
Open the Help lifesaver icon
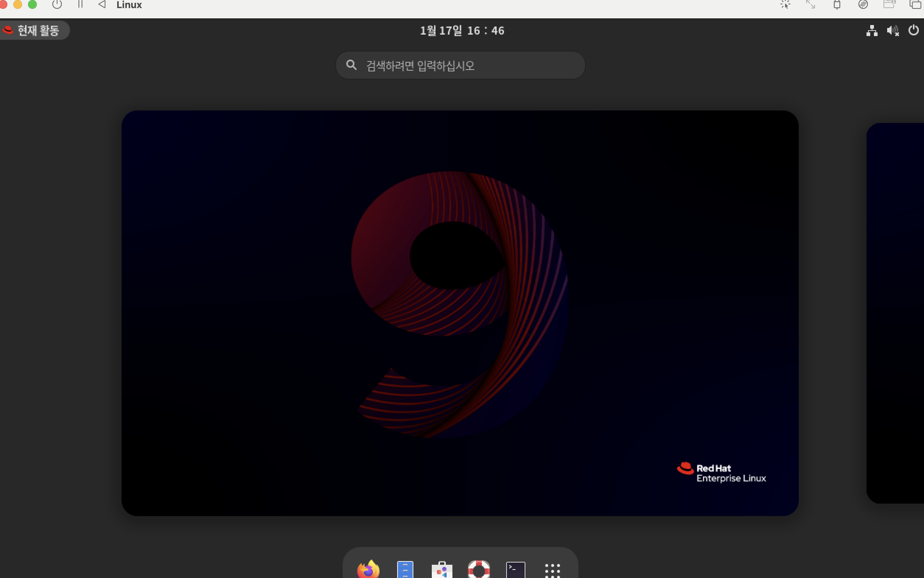pos(479,570)
